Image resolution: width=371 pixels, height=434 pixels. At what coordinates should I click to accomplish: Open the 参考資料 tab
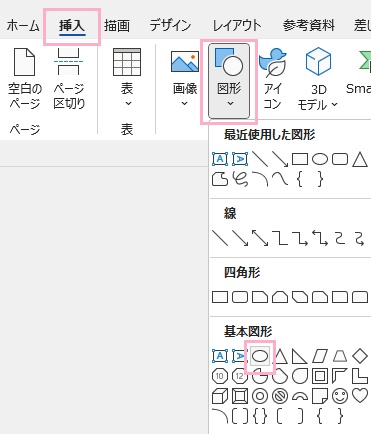(309, 26)
